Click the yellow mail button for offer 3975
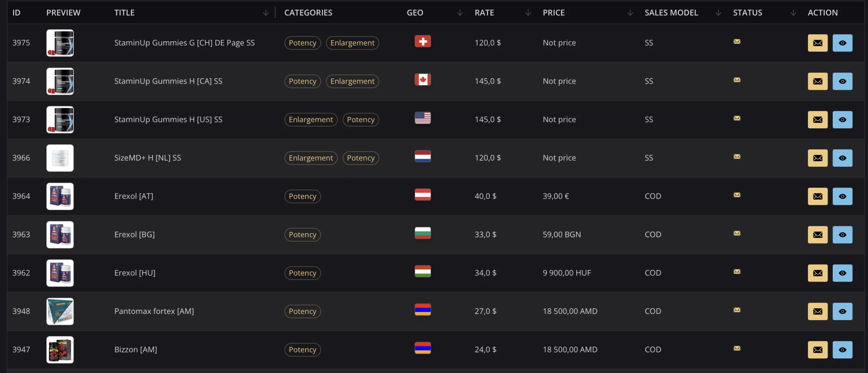 tap(817, 43)
